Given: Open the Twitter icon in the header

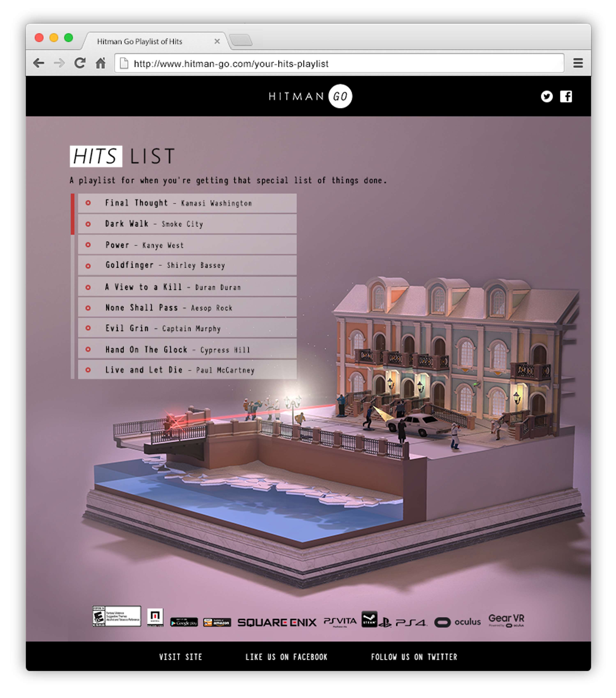Looking at the screenshot, I should [x=546, y=96].
